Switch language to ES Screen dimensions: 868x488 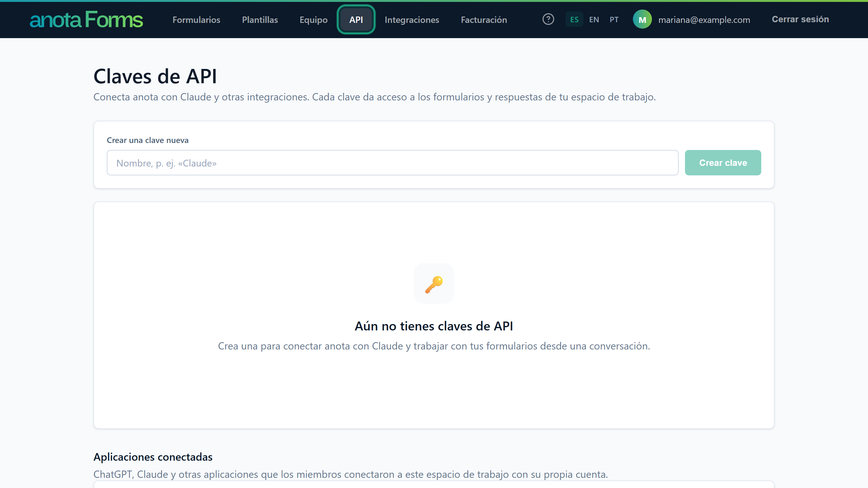point(574,20)
